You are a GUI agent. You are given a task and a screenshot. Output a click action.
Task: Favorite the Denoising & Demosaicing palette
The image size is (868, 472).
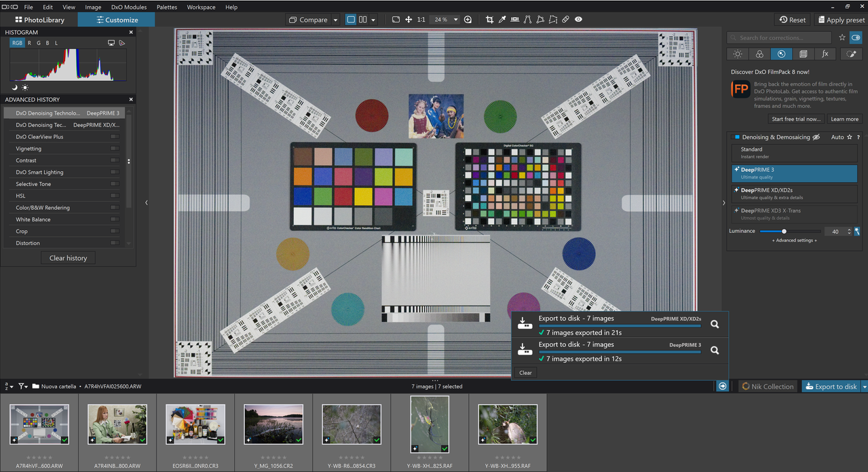(x=850, y=137)
